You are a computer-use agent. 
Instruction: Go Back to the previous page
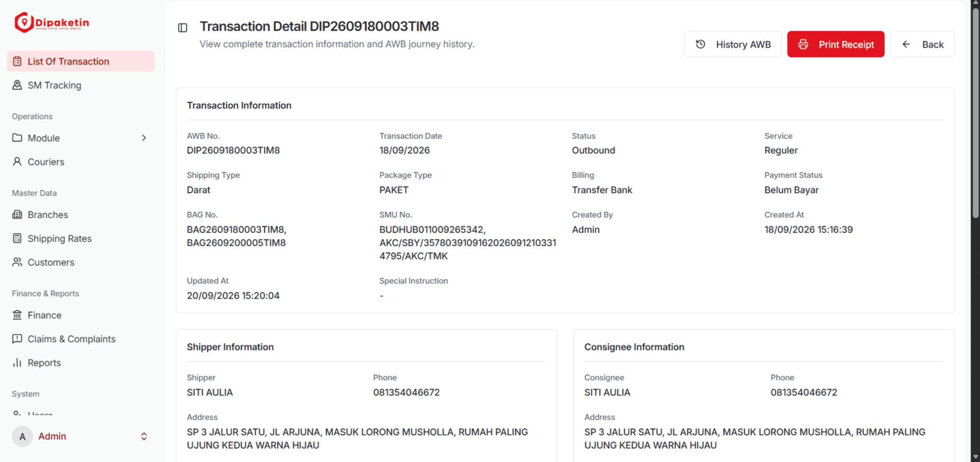[x=922, y=44]
